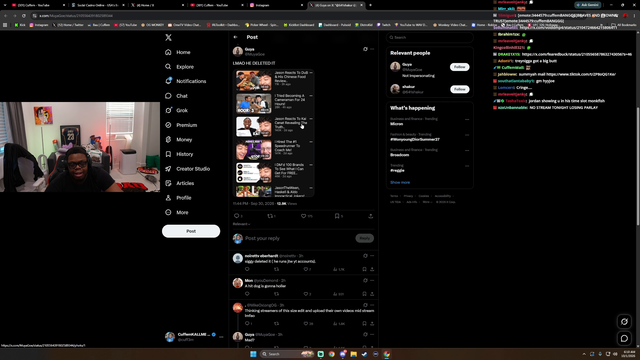Repost the main post
Image resolution: width=640 pixels, height=360 pixels.
tap(270, 216)
